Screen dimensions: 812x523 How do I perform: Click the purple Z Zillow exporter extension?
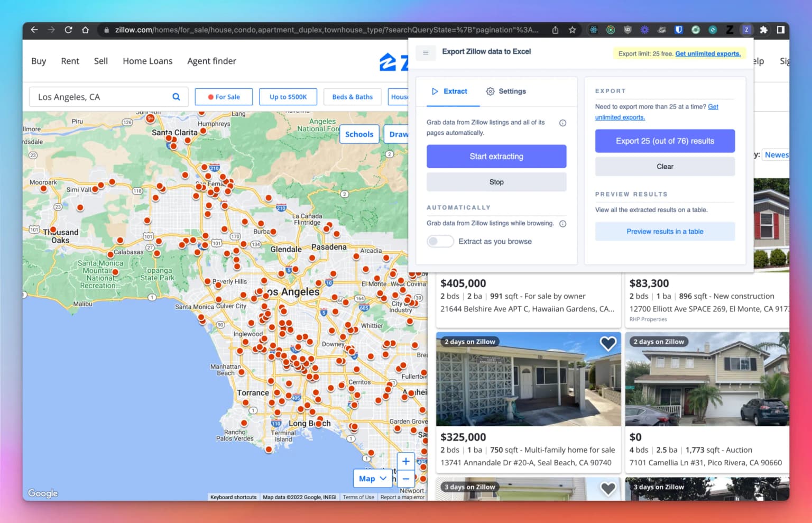[746, 30]
